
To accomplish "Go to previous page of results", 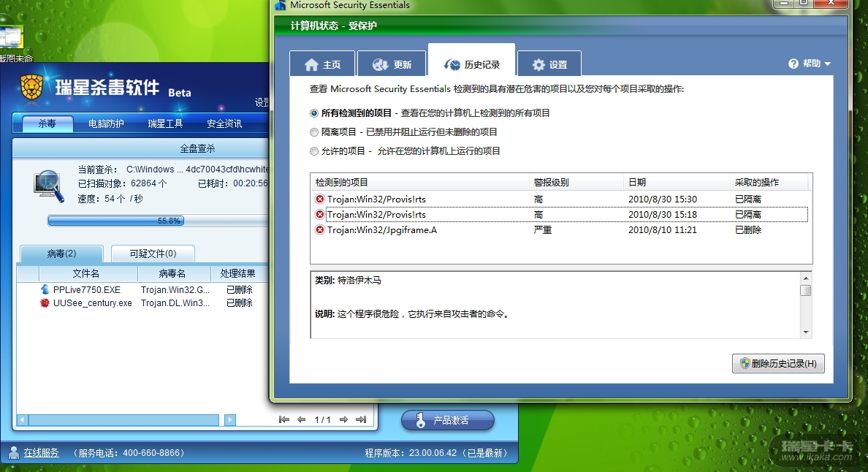I will 302,419.
